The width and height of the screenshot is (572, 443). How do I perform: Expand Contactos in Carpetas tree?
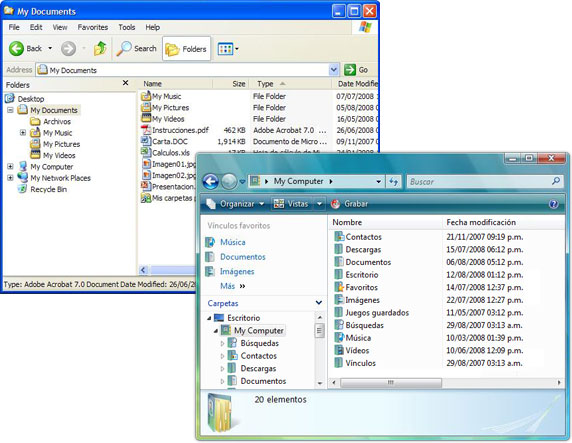(222, 356)
